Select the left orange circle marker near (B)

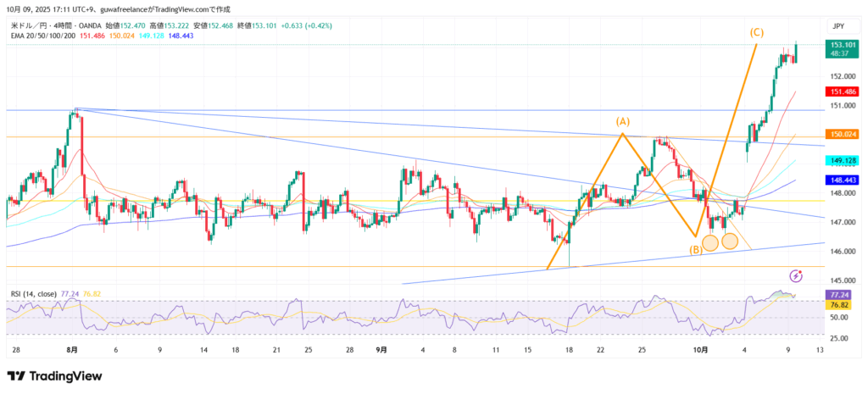point(710,242)
